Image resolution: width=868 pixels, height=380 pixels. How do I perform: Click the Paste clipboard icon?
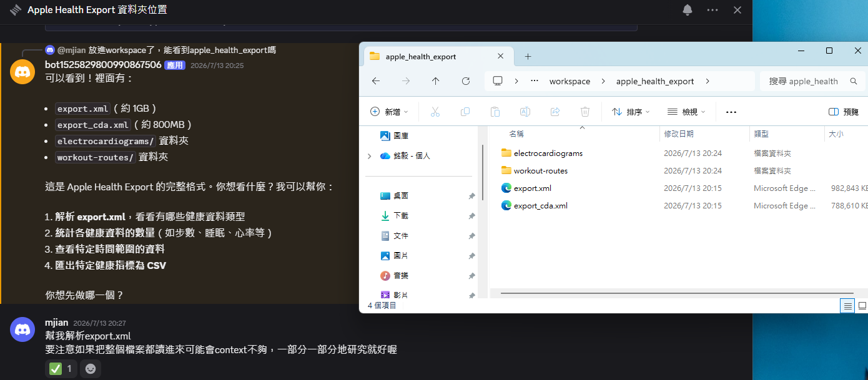pos(495,112)
